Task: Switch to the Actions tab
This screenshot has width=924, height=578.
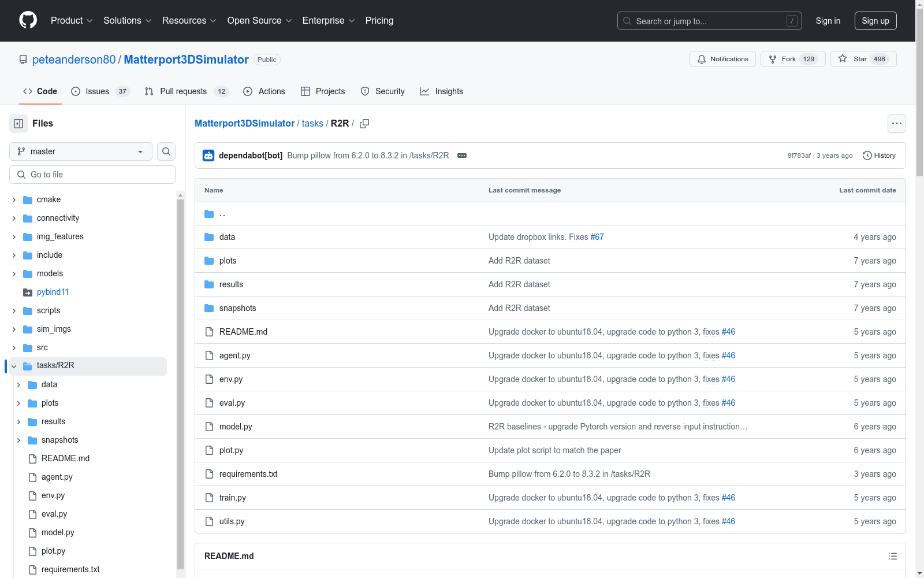Action: click(264, 91)
